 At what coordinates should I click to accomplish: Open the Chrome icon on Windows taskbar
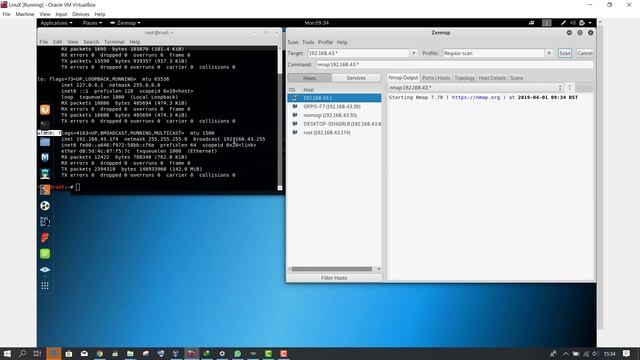coord(100,353)
